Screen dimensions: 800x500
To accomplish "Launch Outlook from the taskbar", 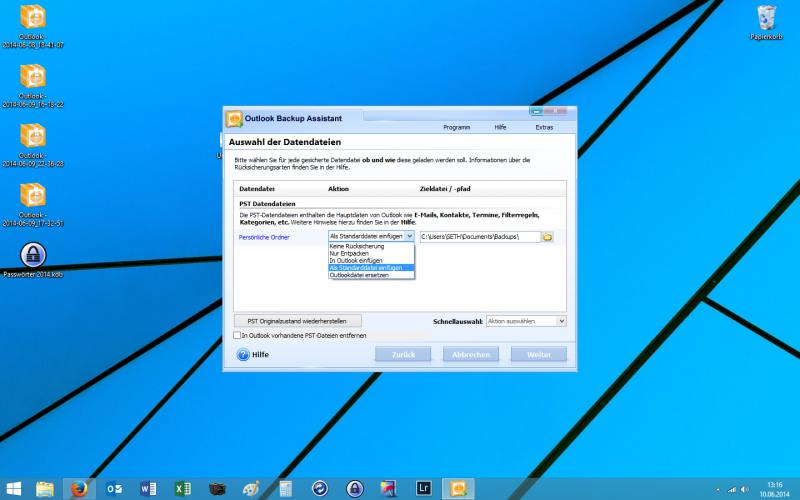I will (x=114, y=489).
